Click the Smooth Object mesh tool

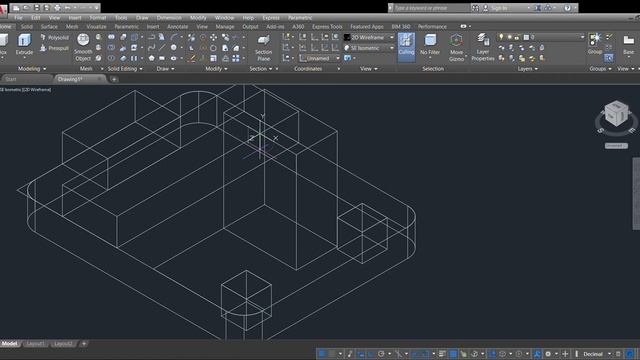point(83,48)
